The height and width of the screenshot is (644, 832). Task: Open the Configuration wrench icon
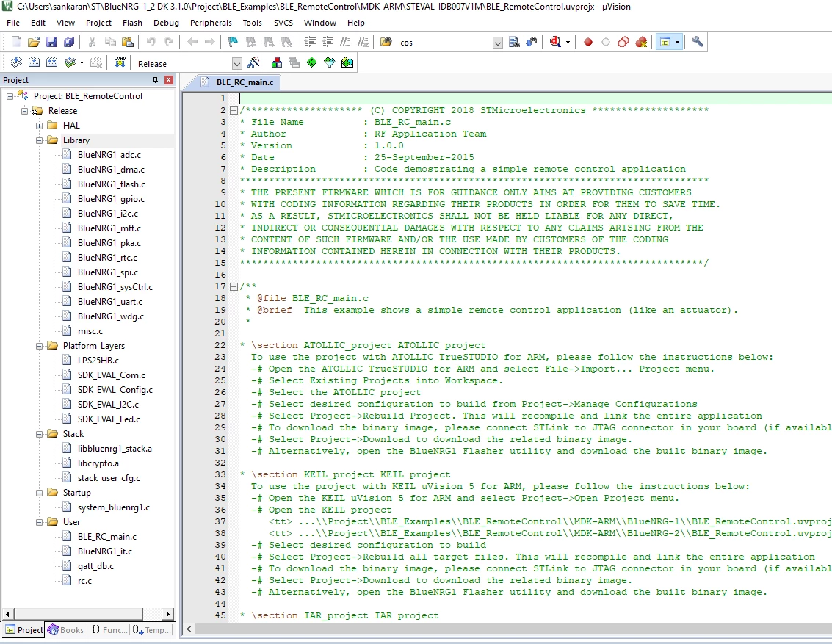pyautogui.click(x=698, y=42)
